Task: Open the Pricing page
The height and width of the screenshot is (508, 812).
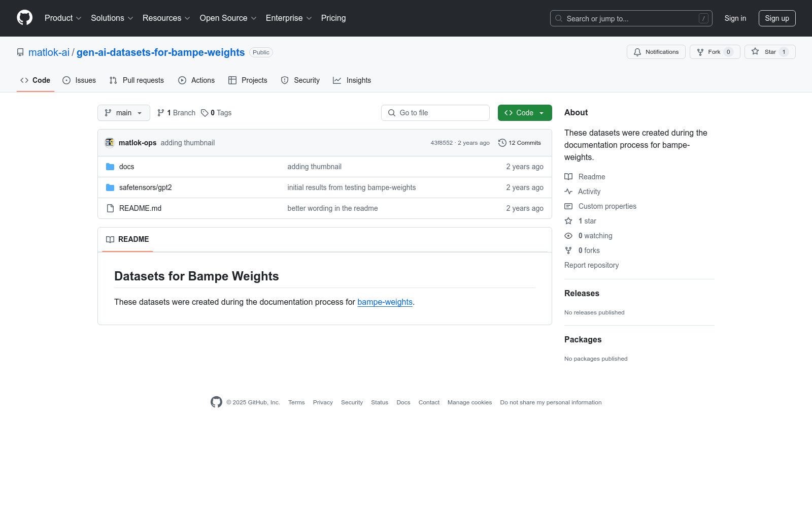Action: point(333,18)
